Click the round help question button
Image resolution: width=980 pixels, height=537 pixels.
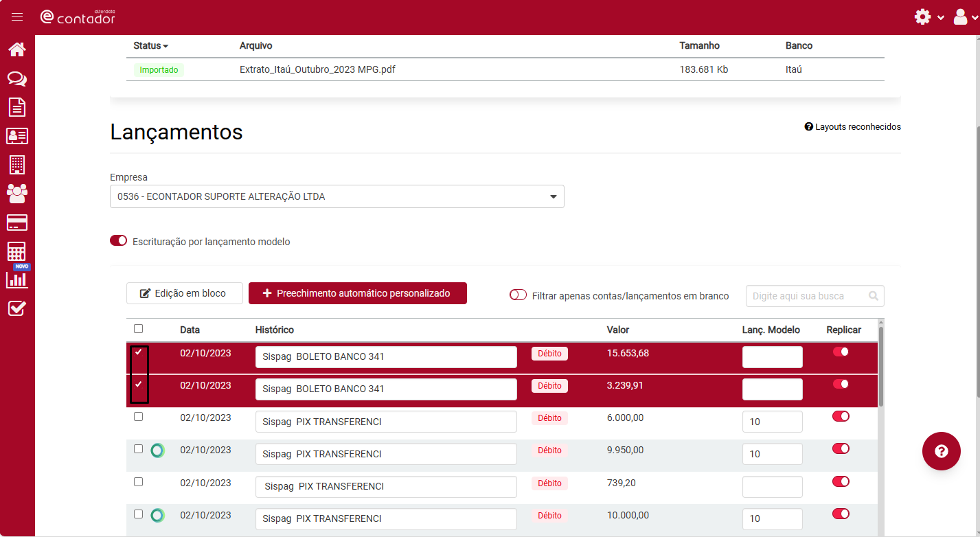pyautogui.click(x=941, y=451)
